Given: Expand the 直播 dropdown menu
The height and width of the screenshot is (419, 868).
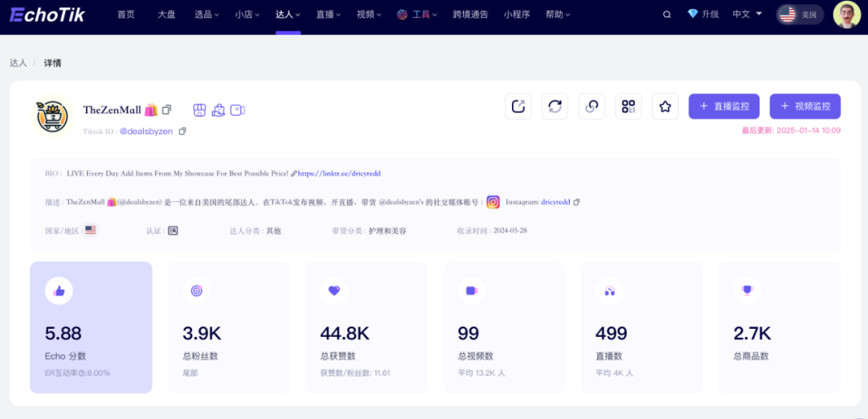Looking at the screenshot, I should coord(328,14).
